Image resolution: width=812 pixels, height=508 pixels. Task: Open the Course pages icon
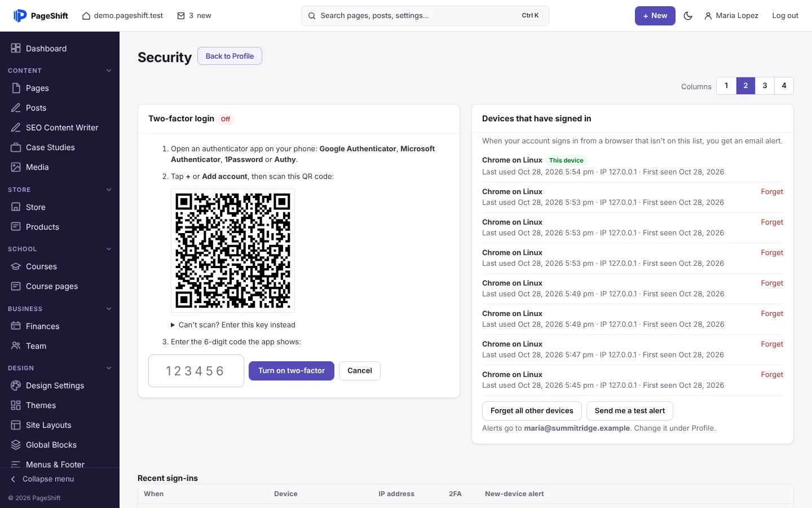(x=16, y=286)
